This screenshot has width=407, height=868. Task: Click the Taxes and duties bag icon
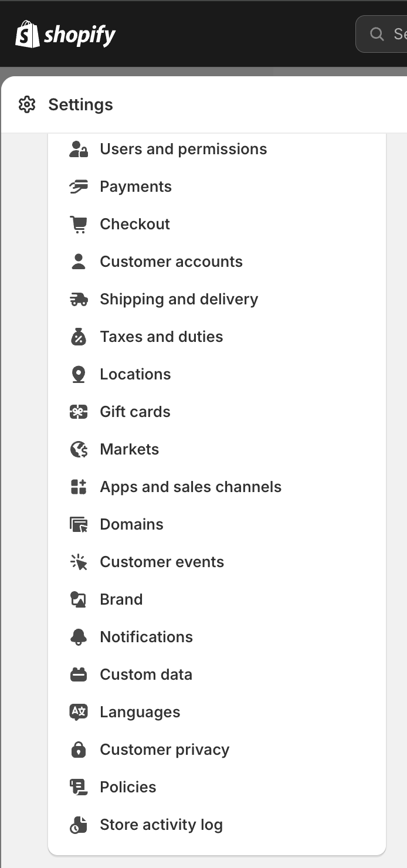(79, 337)
